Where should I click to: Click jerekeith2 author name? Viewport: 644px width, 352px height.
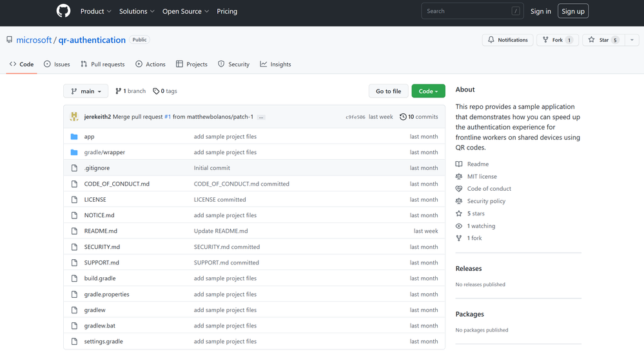97,117
